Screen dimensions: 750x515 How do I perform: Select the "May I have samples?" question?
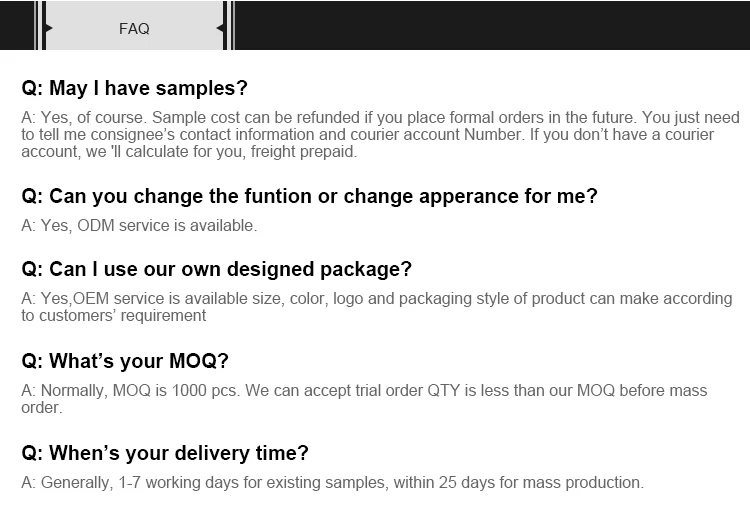pos(134,88)
